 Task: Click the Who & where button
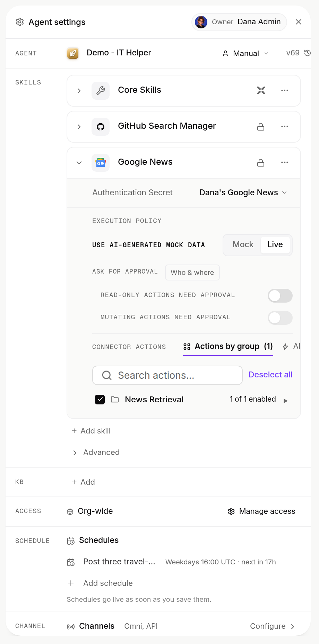pyautogui.click(x=192, y=272)
